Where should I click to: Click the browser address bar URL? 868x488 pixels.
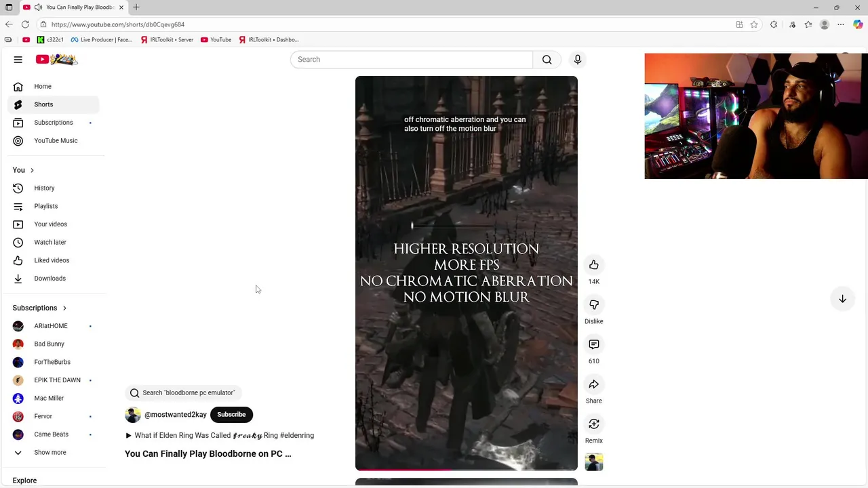(x=118, y=24)
